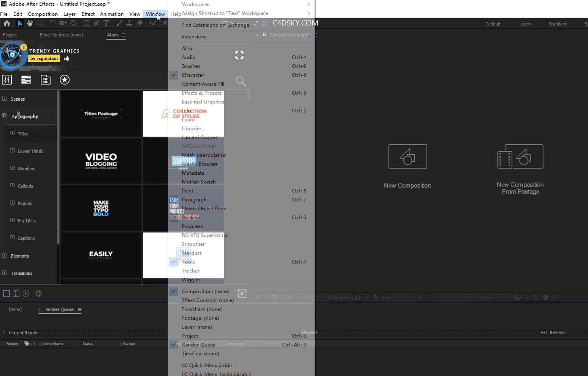
Task: Choose Paragraph from the Window menu
Action: [241, 199]
